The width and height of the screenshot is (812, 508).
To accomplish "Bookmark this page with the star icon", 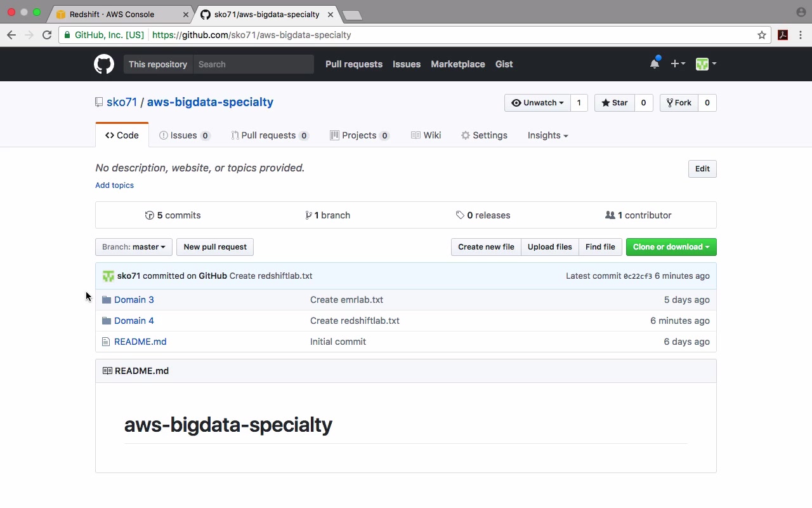I will 762,35.
